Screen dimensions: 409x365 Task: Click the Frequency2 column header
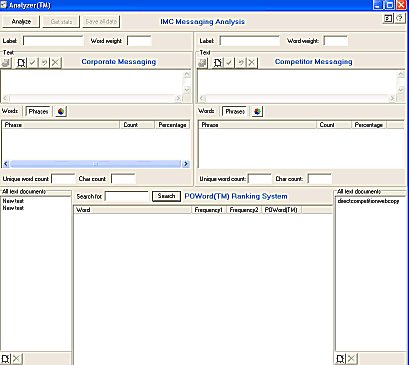(244, 210)
